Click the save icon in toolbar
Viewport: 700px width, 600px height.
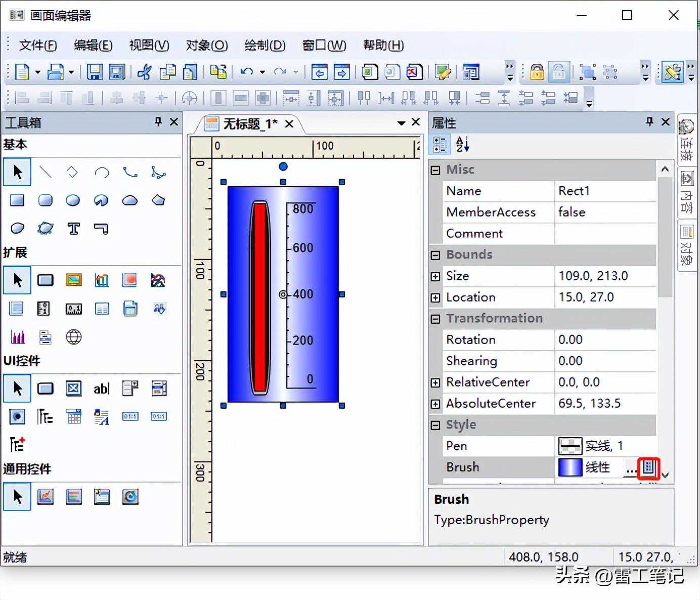[95, 72]
